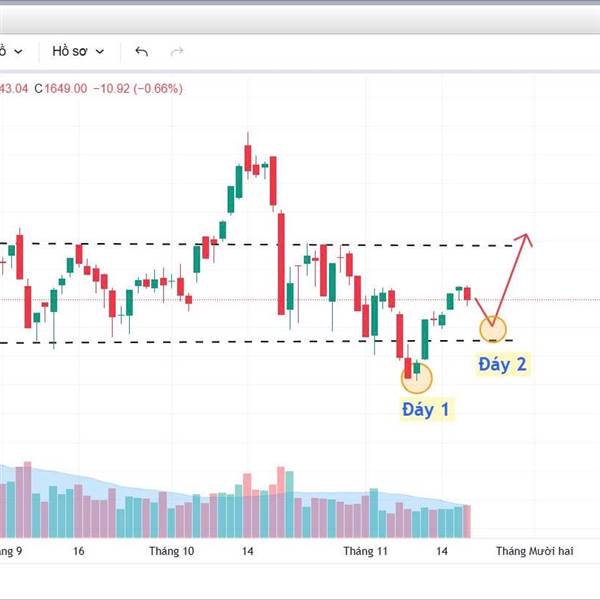The height and width of the screenshot is (600, 600).
Task: Select the orange circle above Đáy 2
Action: (x=493, y=328)
